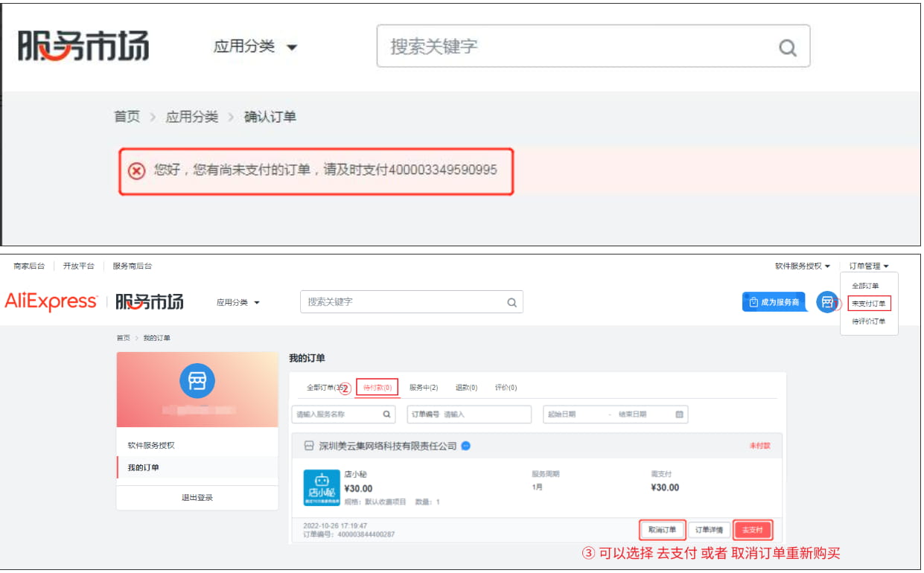Click the 成为服务商 button

775,302
